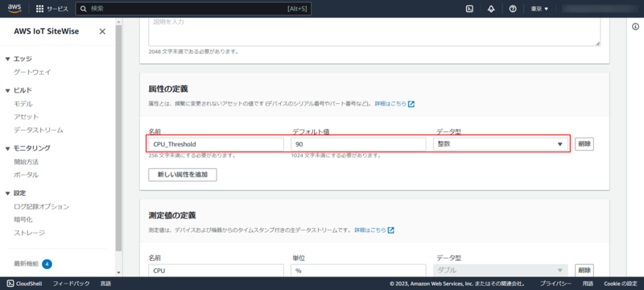Open the AWS home logo
The image size is (644, 290).
click(14, 8)
